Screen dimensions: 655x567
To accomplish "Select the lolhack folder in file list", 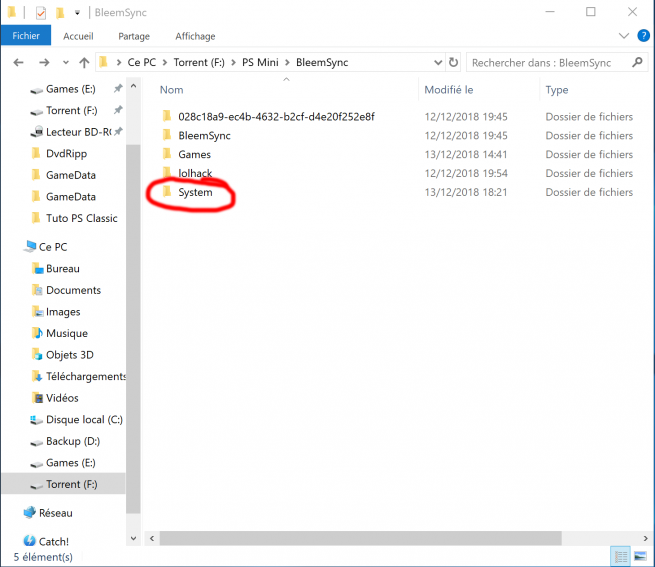I will click(x=195, y=173).
